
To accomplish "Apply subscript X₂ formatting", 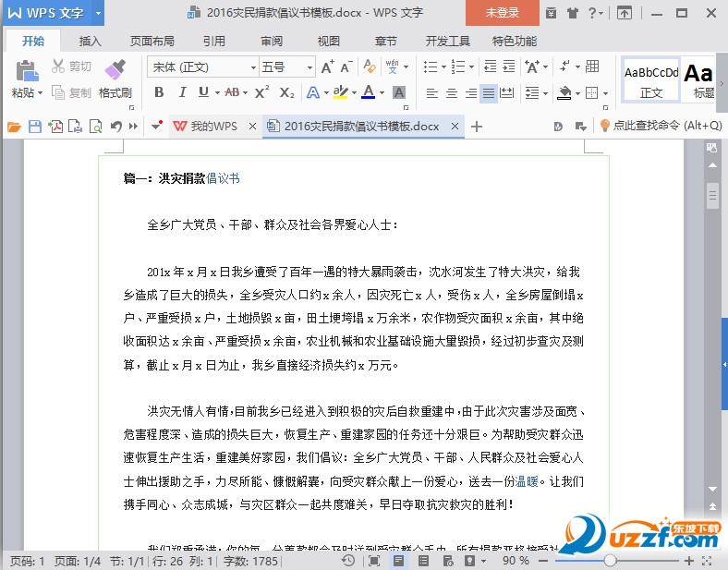I will 286,92.
